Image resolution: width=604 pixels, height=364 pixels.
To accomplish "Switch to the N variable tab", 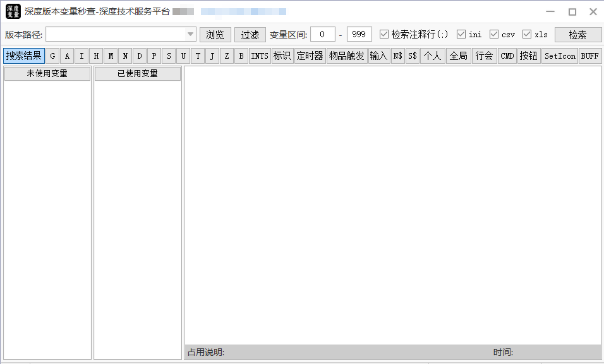I will 125,56.
